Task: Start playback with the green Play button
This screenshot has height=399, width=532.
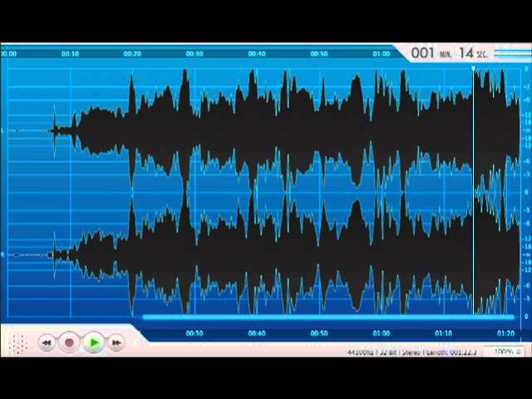Action: 93,343
